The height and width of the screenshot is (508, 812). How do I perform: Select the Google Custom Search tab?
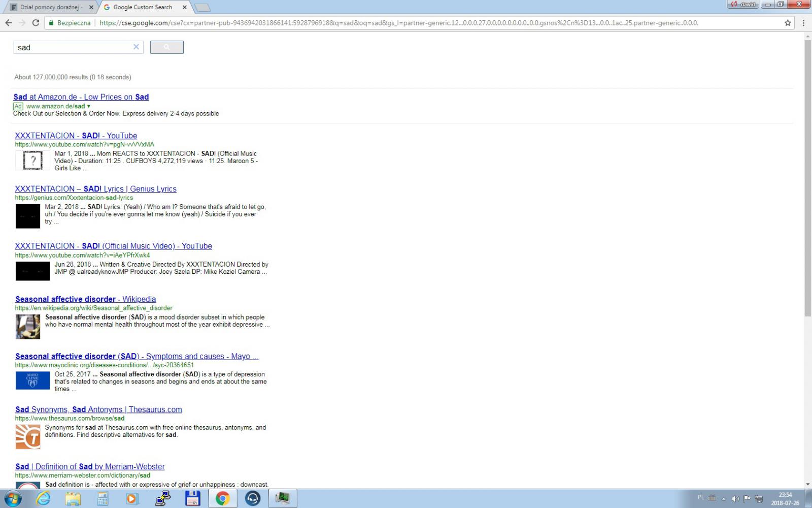[x=143, y=7]
